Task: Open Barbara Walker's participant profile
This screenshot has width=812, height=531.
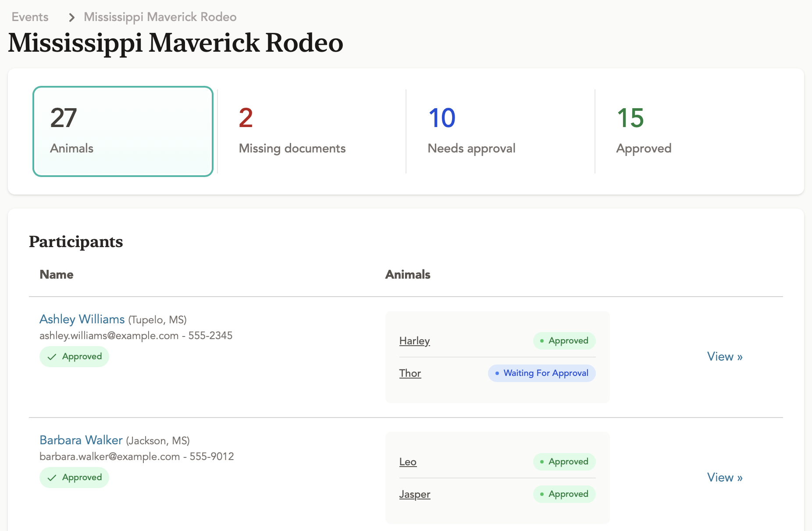Action: [x=81, y=440]
